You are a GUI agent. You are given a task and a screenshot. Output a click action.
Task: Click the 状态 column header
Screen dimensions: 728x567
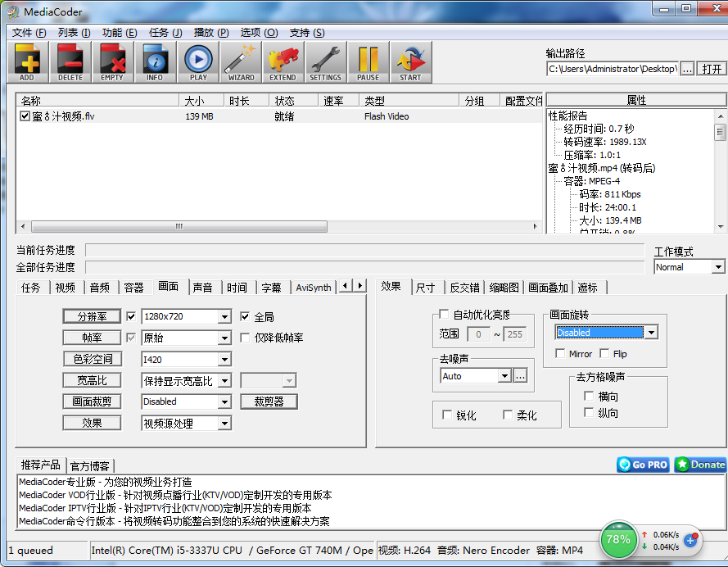coord(293,100)
